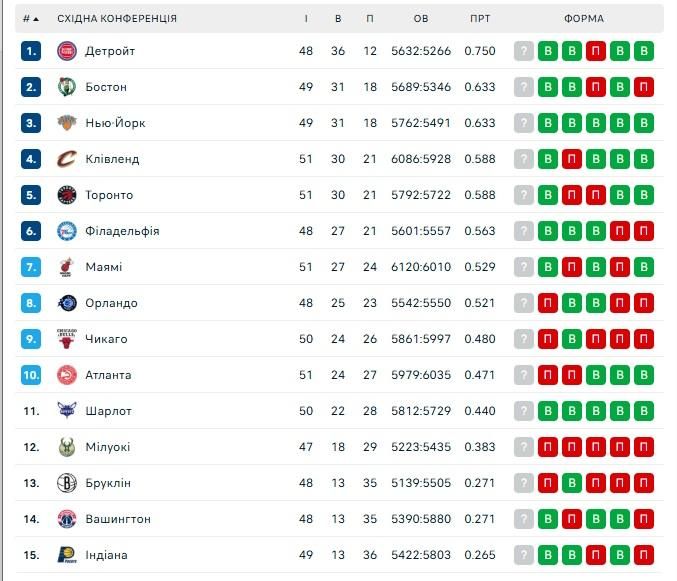Click Детройт's red П loss form badge
Image resolution: width=677 pixels, height=581 pixels.
(x=596, y=51)
